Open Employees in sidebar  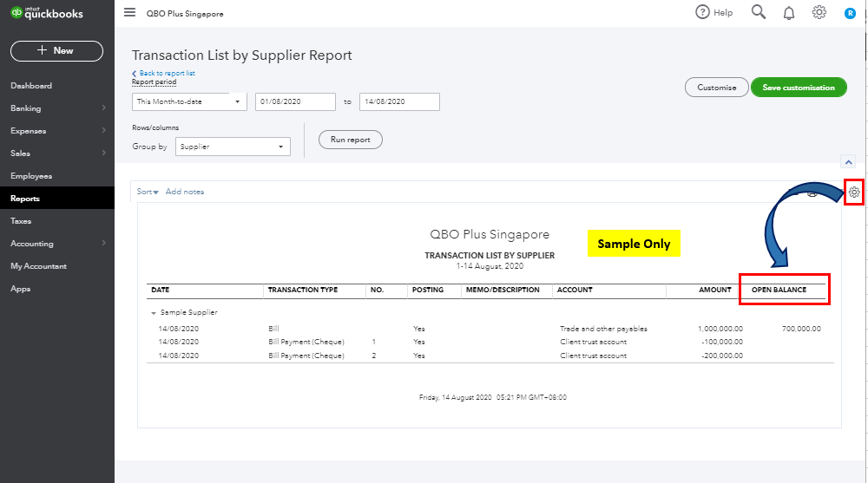[31, 176]
